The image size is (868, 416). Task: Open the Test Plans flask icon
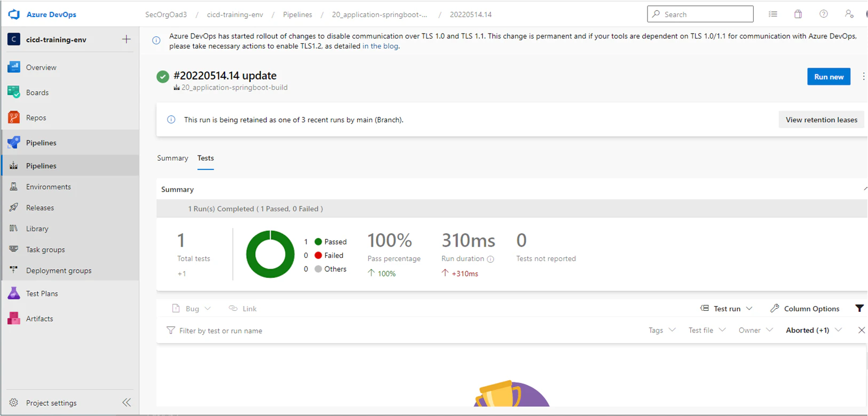(x=14, y=293)
